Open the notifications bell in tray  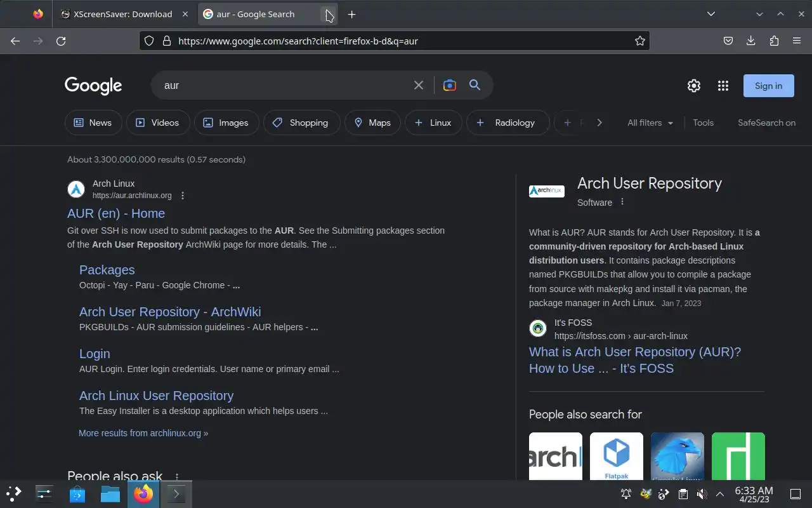[x=626, y=494]
